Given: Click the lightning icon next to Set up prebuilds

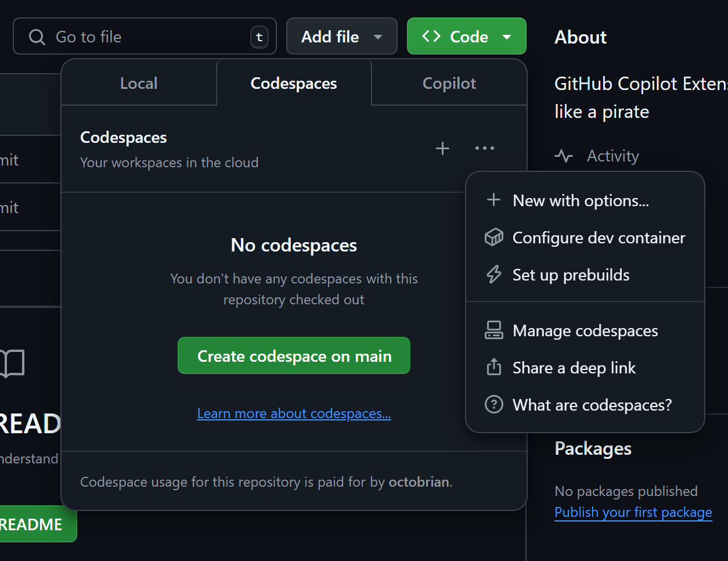Looking at the screenshot, I should pyautogui.click(x=493, y=275).
